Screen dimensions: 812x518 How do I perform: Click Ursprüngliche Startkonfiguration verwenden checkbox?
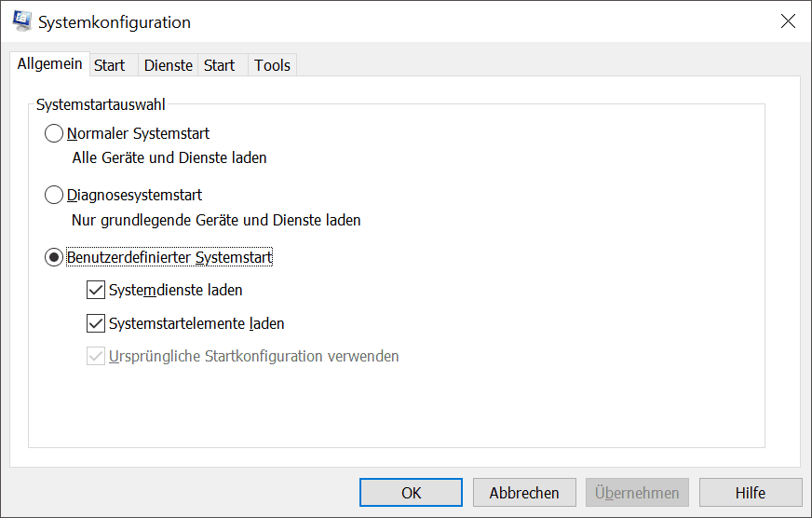96,356
